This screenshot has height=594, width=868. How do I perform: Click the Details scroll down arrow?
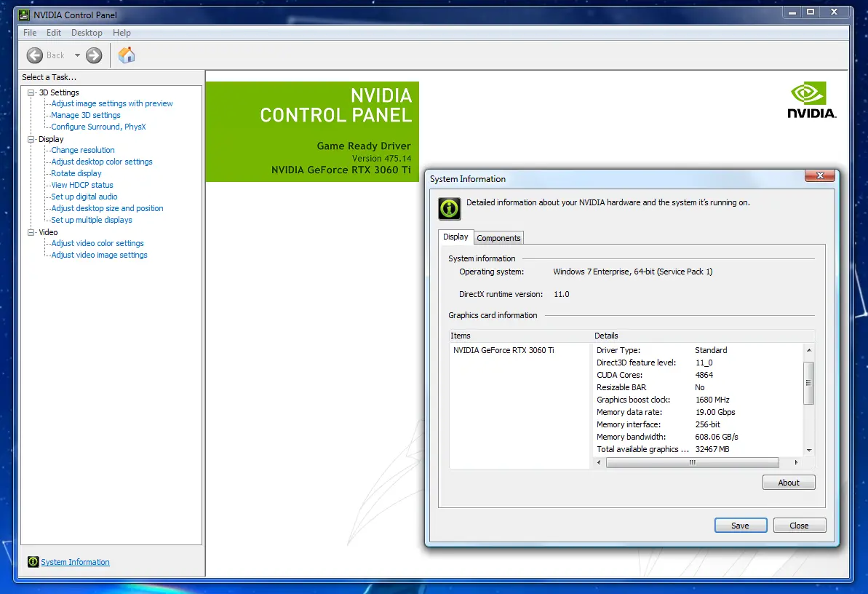tap(809, 450)
